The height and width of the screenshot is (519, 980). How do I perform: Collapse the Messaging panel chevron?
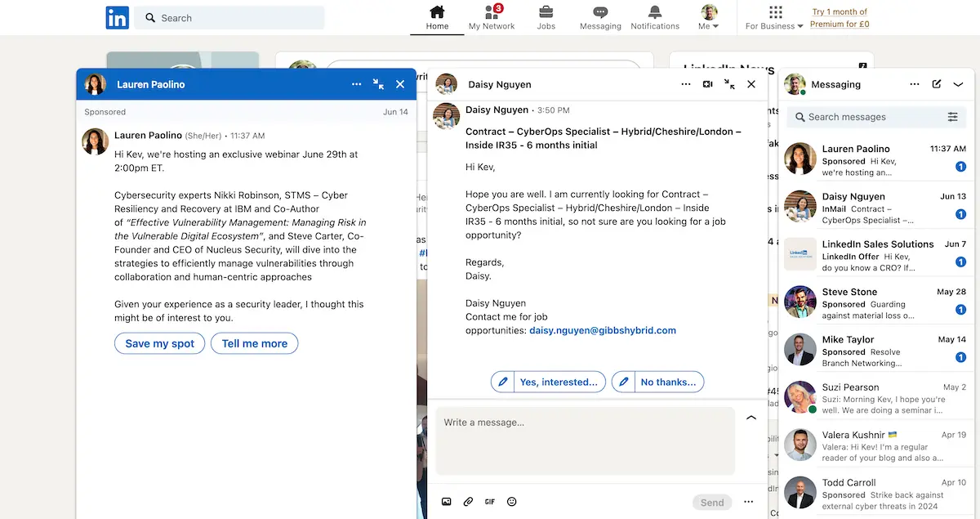(x=959, y=84)
